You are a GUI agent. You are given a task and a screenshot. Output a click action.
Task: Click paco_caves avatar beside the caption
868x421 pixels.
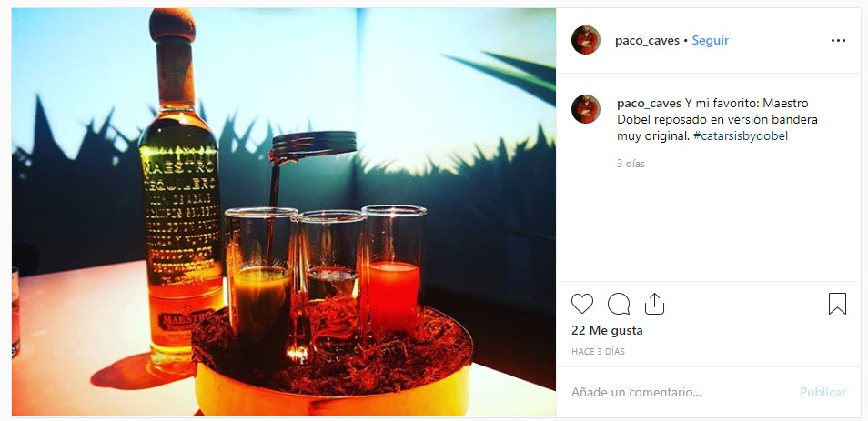586,108
